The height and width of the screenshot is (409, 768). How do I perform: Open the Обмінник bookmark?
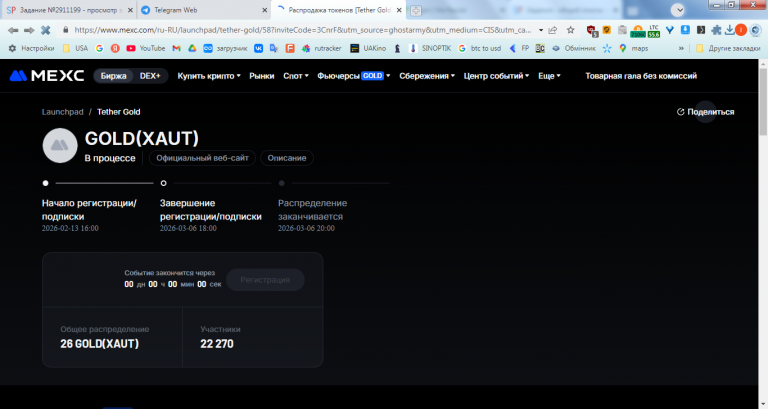tap(574, 48)
